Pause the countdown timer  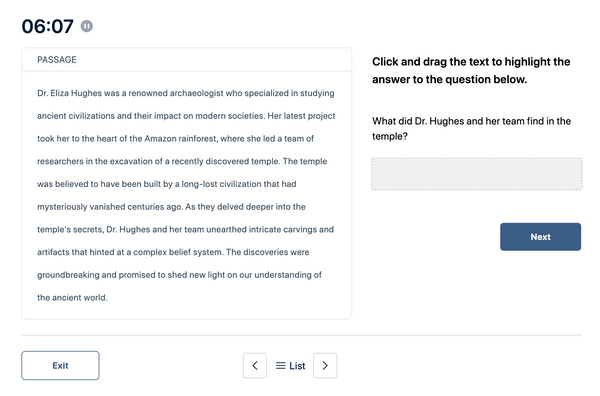[x=86, y=26]
